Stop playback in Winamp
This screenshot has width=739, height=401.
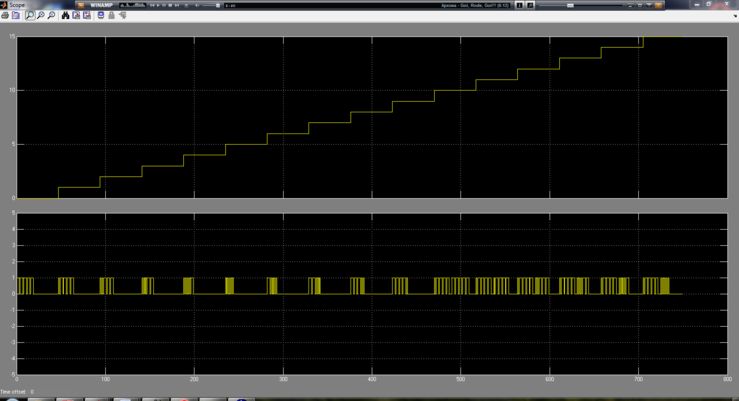[x=170, y=5]
